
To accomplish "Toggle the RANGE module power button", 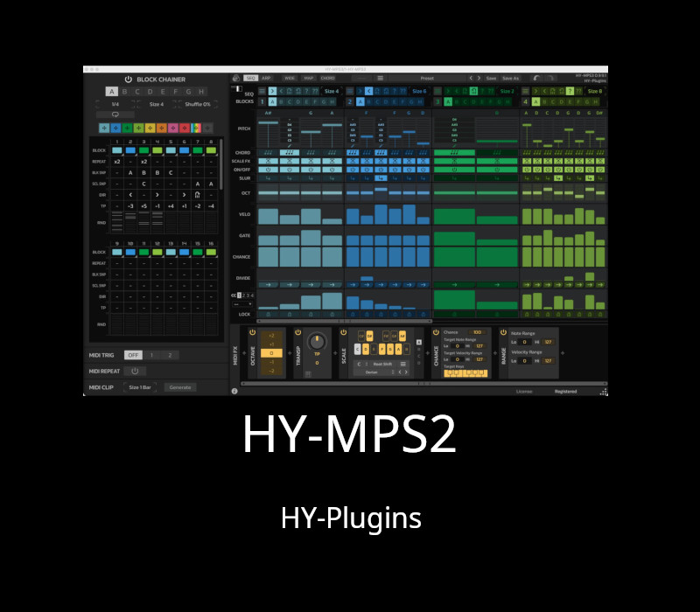I will (x=503, y=333).
